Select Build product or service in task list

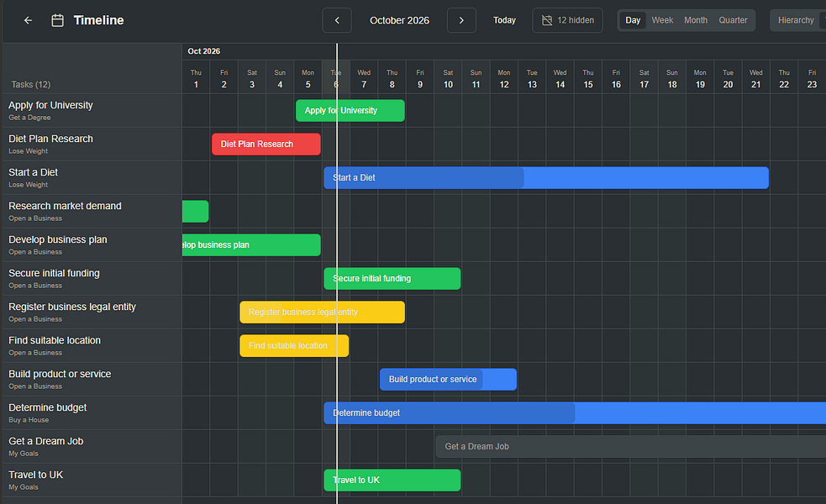pos(60,374)
